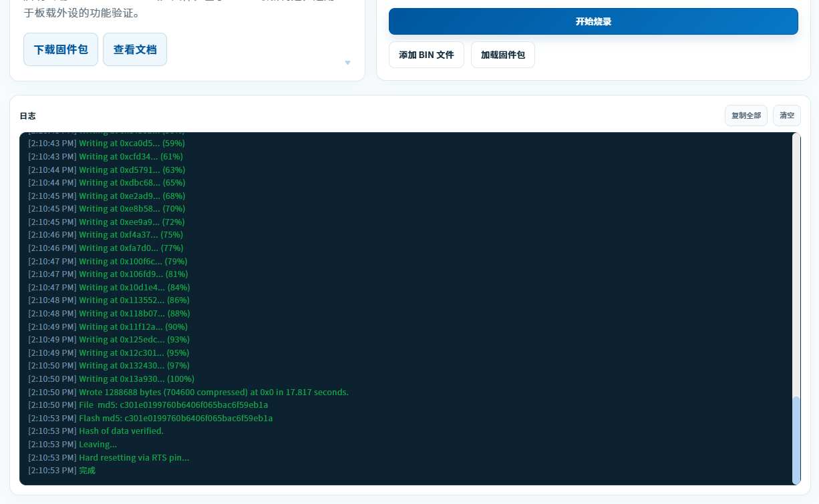Clear the log with 清空
Viewport: 819px width, 504px height.
tap(787, 115)
